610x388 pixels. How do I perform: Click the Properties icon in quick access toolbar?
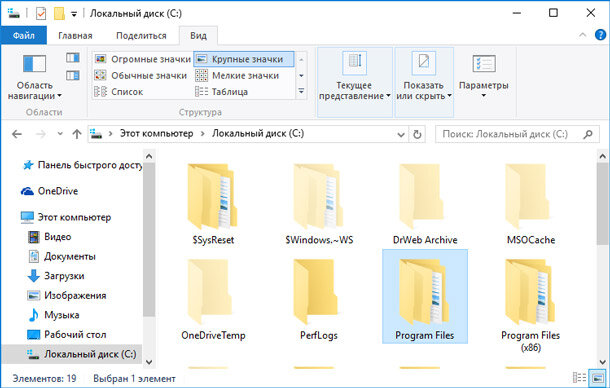point(41,14)
